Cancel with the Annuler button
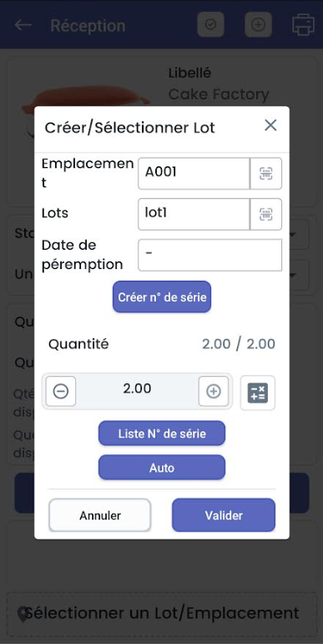This screenshot has width=323, height=644. coord(99,515)
